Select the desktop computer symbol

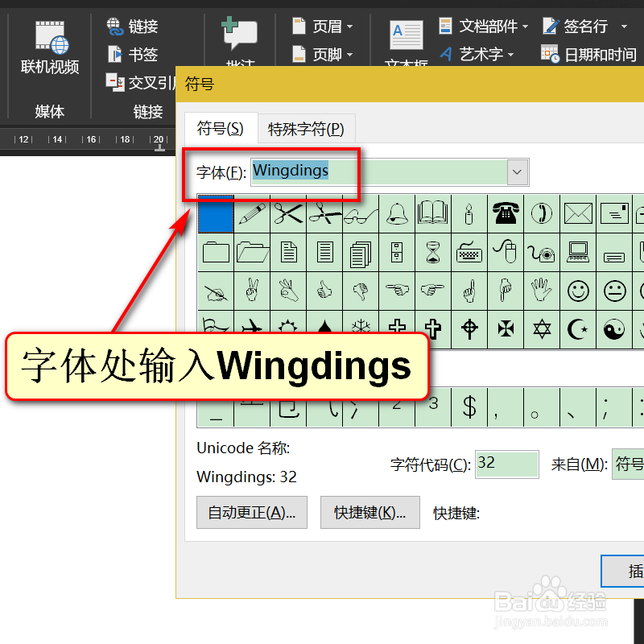tap(578, 251)
